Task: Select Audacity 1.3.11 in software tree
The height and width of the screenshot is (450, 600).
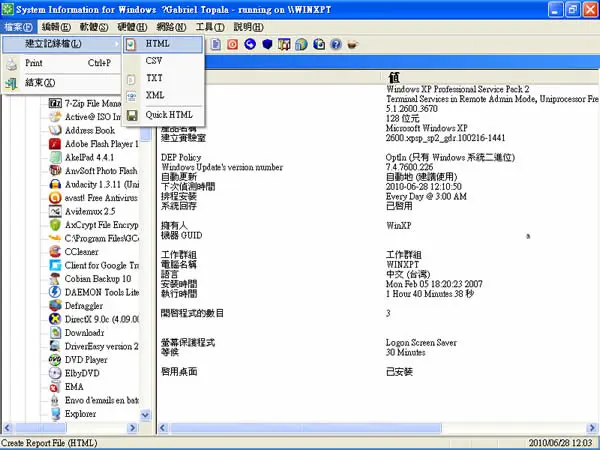Action: (x=102, y=184)
